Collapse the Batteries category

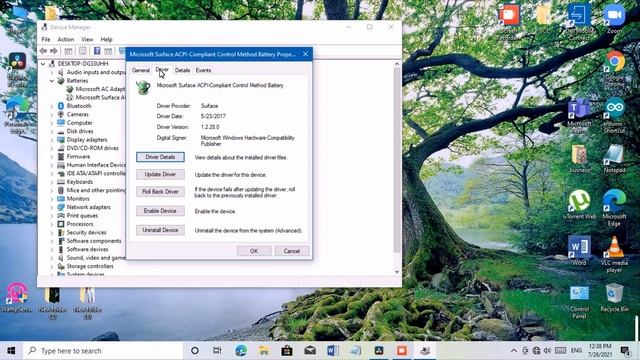52,81
